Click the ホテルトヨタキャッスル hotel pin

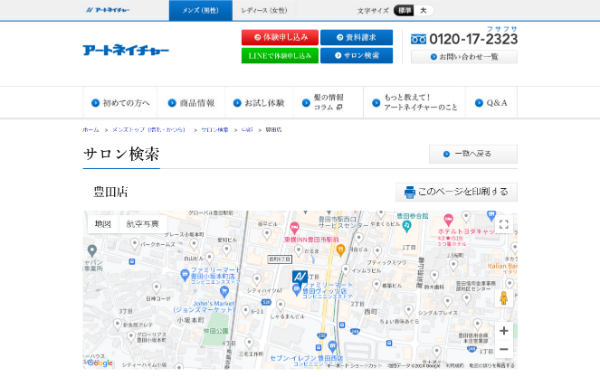coord(448,220)
